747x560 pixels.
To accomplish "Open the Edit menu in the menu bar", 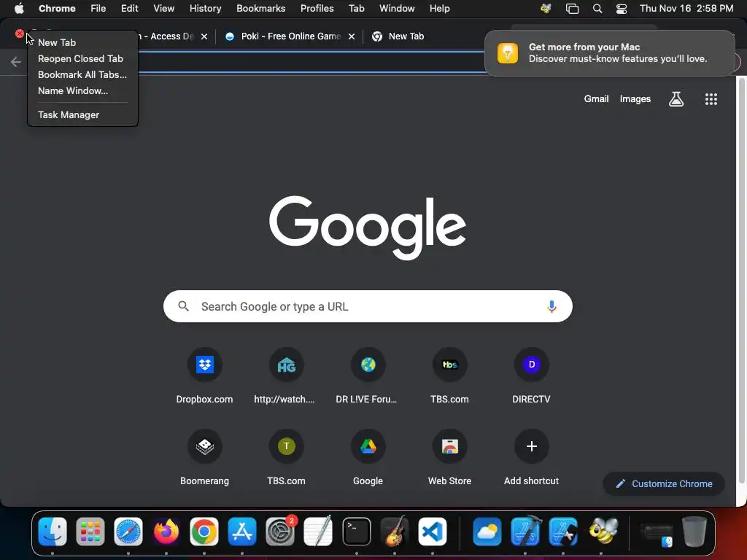I will coord(129,9).
